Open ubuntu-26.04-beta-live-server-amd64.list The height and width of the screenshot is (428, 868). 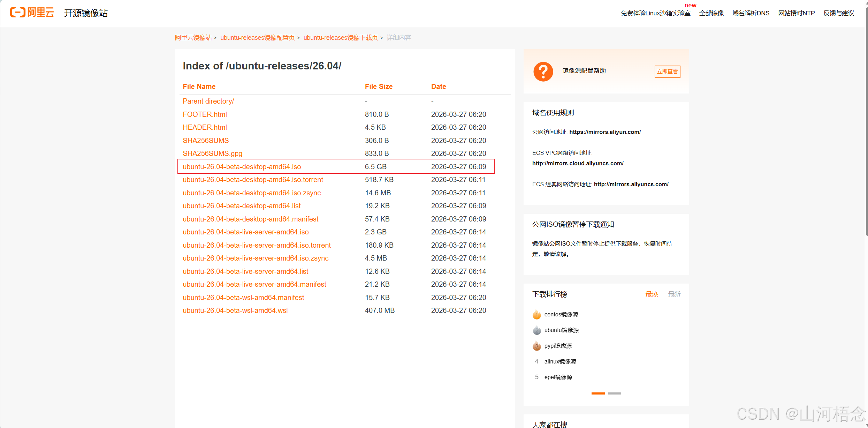[245, 271]
